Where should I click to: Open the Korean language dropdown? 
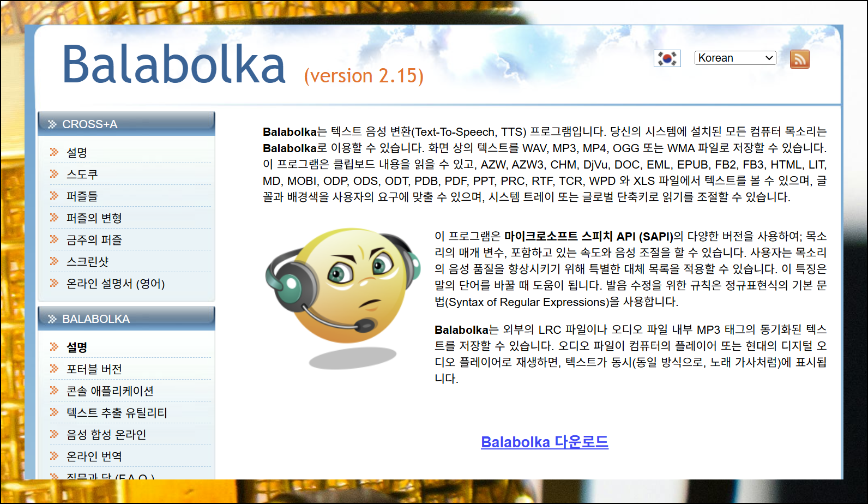pyautogui.click(x=735, y=58)
